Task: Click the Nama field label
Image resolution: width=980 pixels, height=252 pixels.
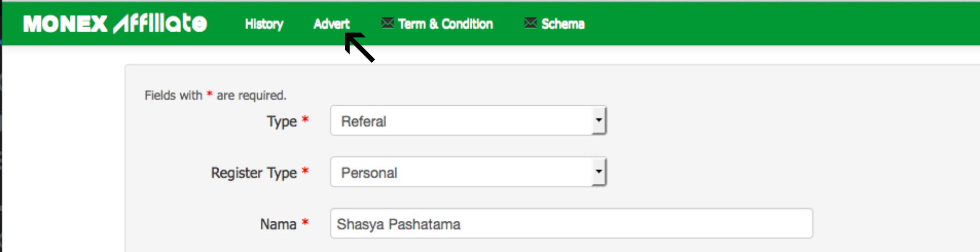Action: coord(278,224)
